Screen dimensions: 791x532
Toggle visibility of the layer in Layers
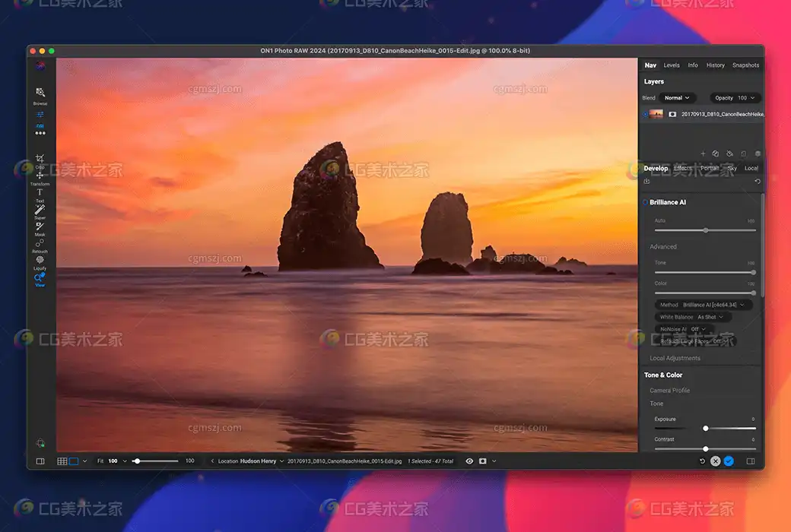(x=645, y=114)
